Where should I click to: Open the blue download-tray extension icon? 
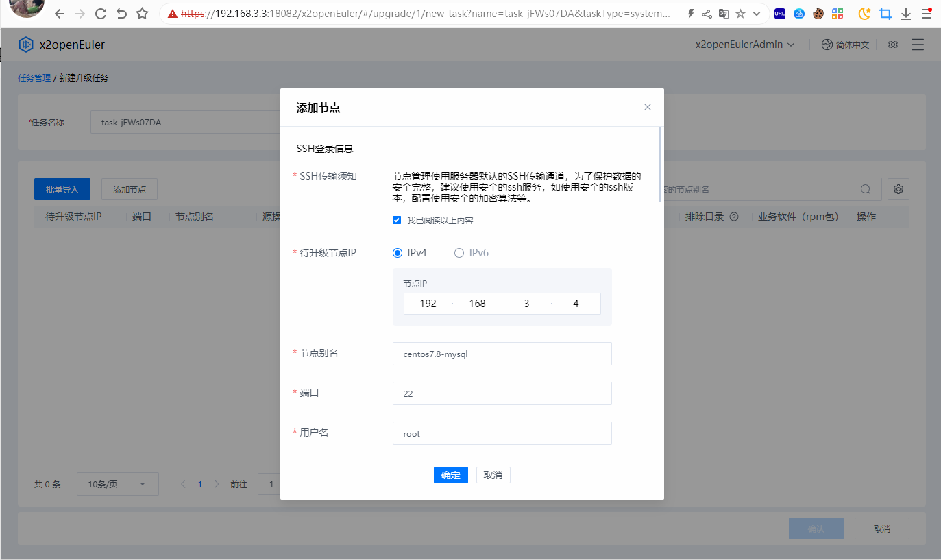(x=799, y=14)
